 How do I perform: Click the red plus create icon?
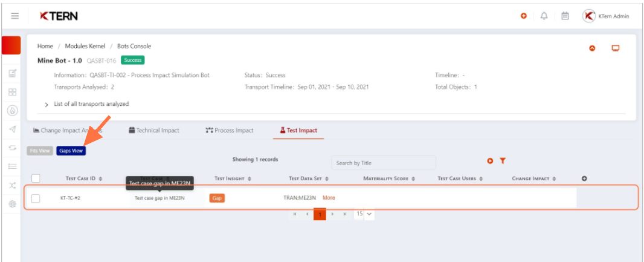pos(524,16)
